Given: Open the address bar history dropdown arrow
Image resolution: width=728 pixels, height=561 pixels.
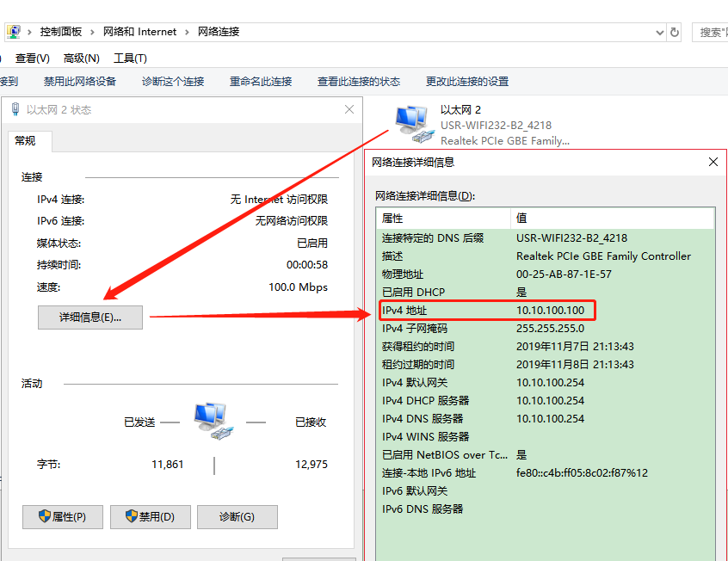Looking at the screenshot, I should pos(660,32).
